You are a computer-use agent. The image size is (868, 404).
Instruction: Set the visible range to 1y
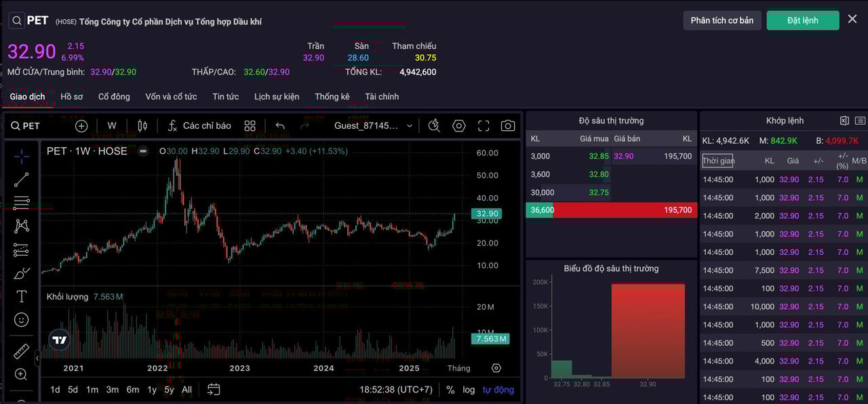[x=151, y=390]
